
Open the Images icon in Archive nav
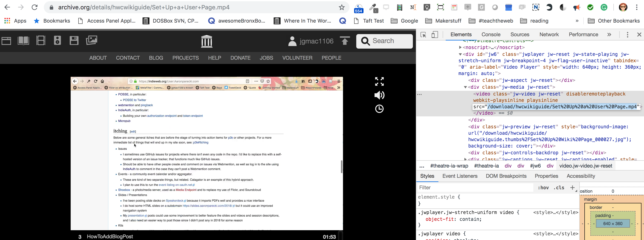point(92,40)
